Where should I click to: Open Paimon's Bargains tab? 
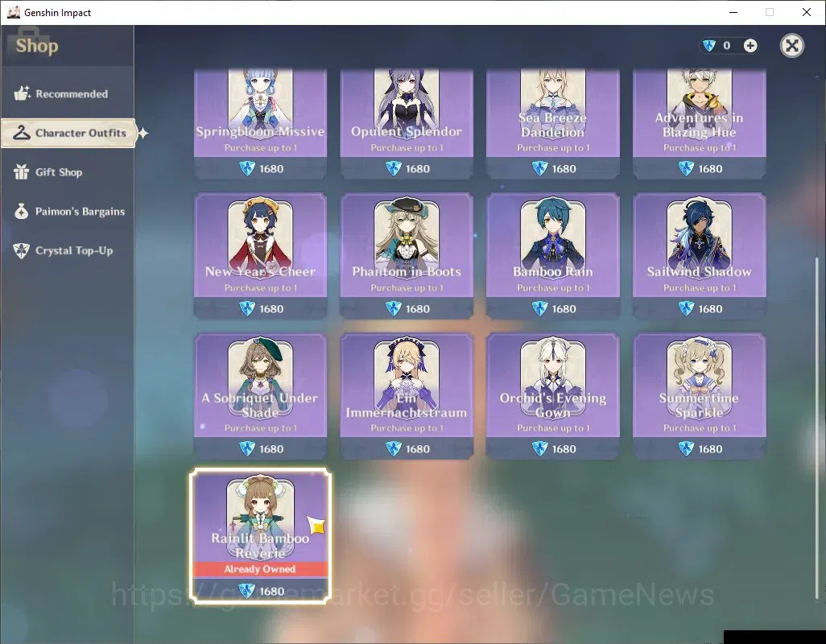pos(68,211)
